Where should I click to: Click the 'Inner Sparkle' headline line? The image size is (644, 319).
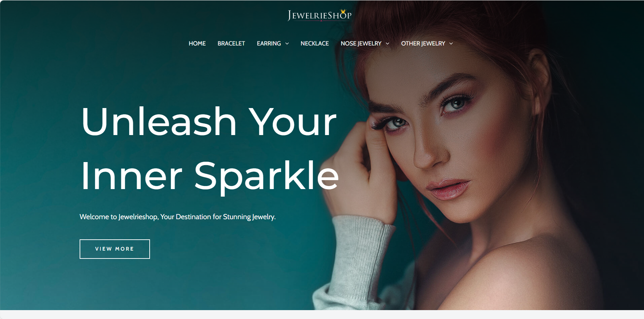(x=209, y=176)
